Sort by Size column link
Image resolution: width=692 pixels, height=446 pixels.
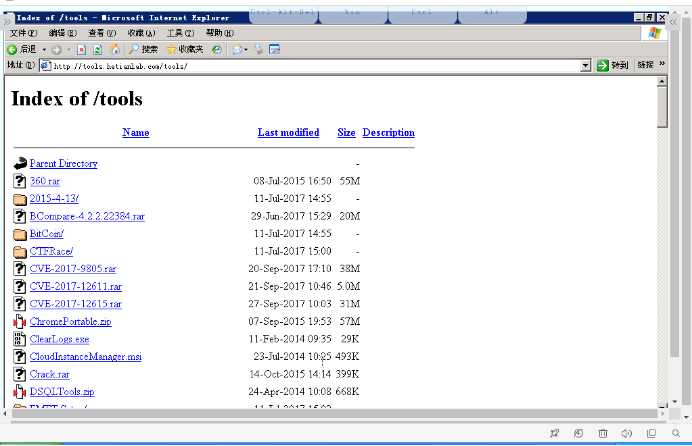[x=346, y=132]
